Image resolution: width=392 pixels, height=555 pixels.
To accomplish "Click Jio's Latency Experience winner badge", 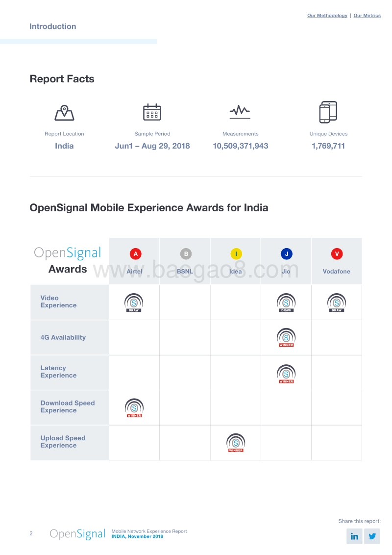I will 286,374.
